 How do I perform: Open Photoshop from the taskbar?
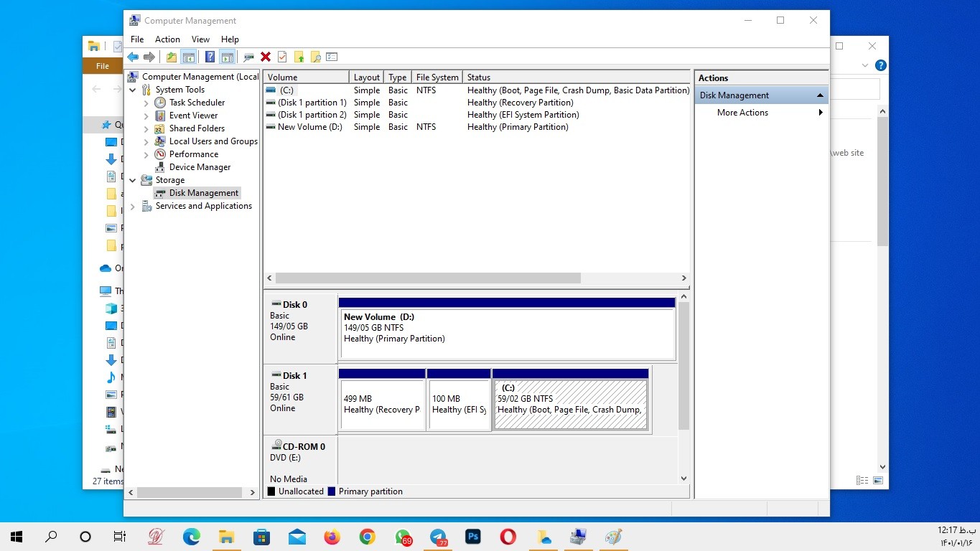coord(473,537)
